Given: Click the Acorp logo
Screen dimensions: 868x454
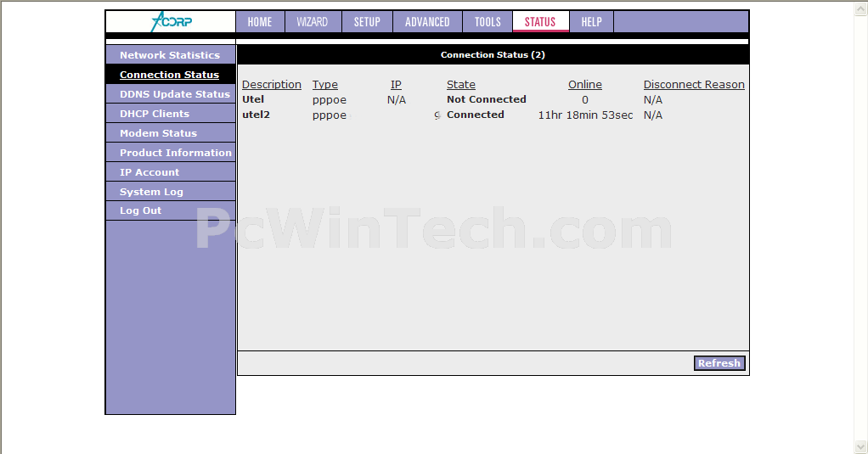Looking at the screenshot, I should point(171,21).
